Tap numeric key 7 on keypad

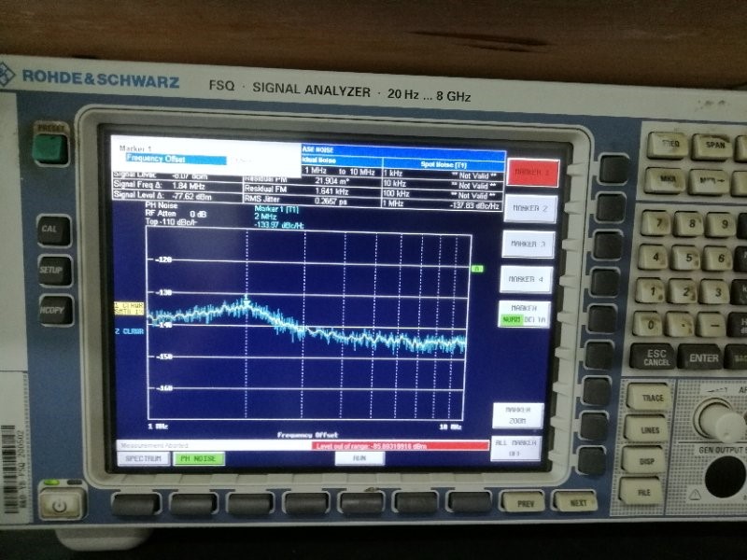[x=658, y=223]
